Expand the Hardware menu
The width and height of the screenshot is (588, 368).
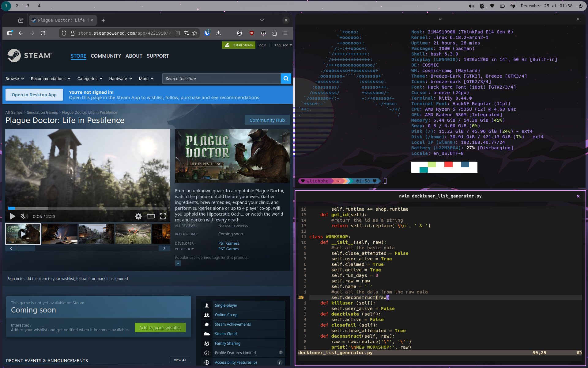(x=120, y=79)
